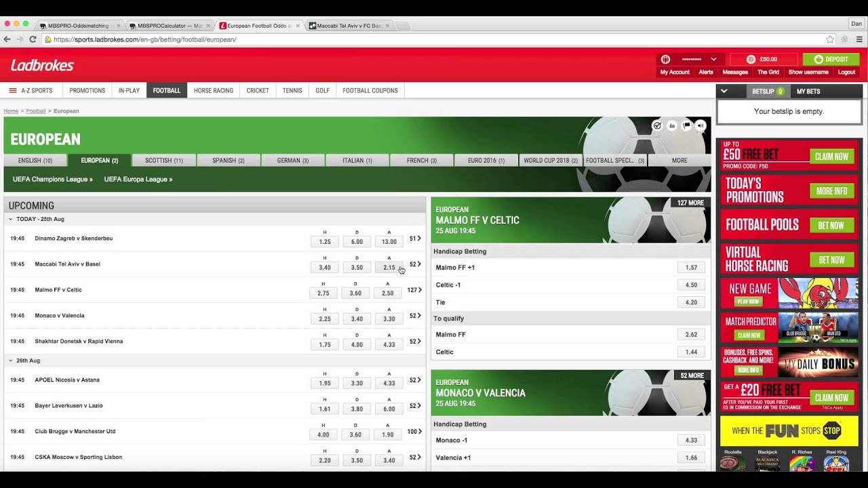Toggle the speaker sound icon
Viewport: 868px width, 488px height.
[701, 125]
